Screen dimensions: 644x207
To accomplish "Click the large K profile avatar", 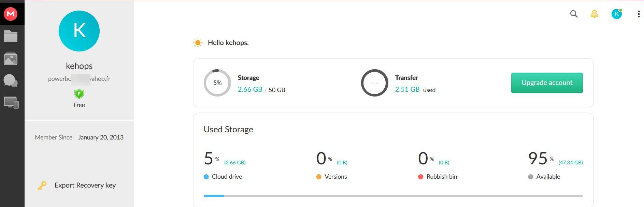I will (x=79, y=31).
